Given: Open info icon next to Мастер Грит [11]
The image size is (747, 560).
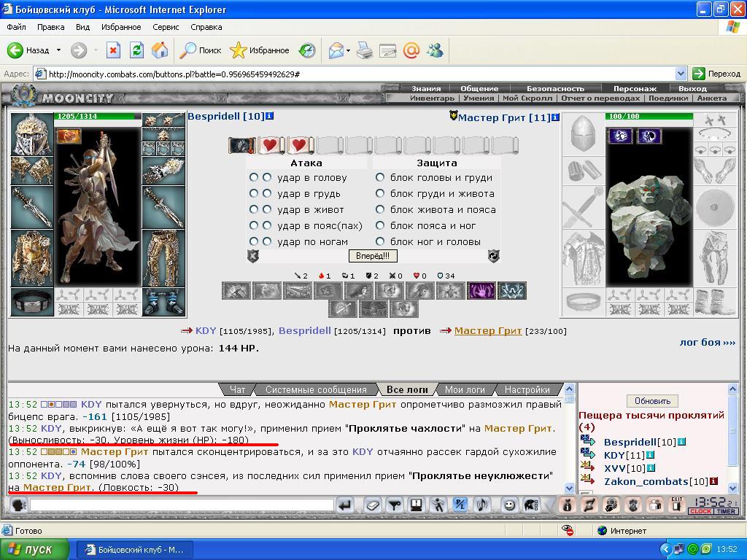Looking at the screenshot, I should [555, 117].
